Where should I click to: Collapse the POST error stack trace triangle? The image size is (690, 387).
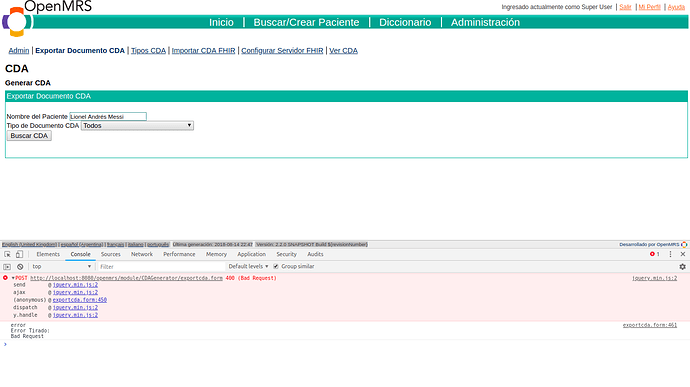(13, 278)
